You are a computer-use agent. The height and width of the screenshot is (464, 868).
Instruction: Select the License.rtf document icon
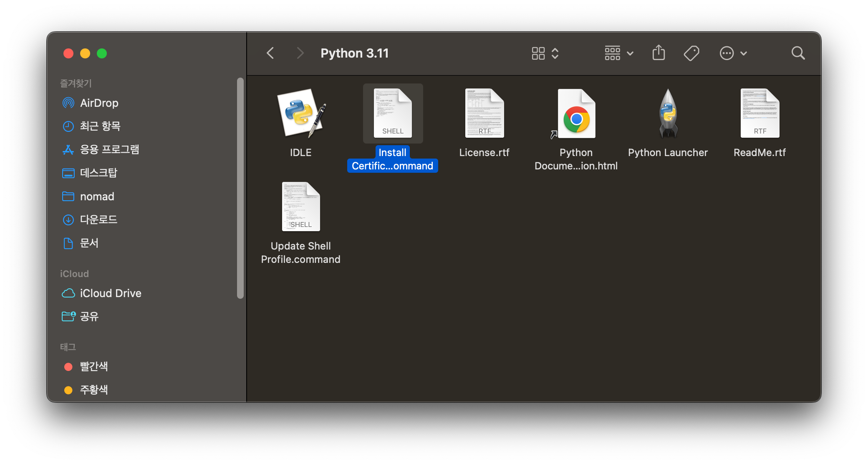(x=484, y=113)
